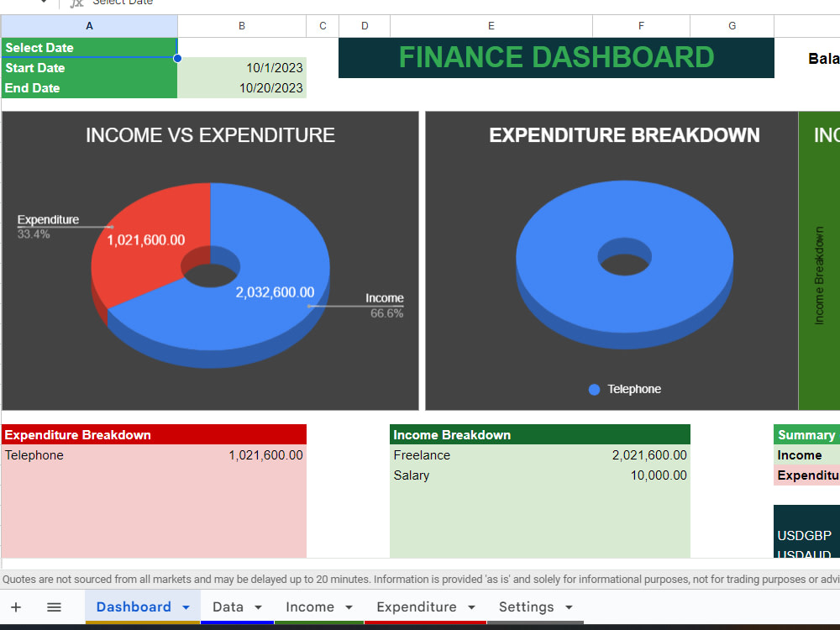This screenshot has width=840, height=630.
Task: Click the Summary header cell
Action: click(x=806, y=434)
